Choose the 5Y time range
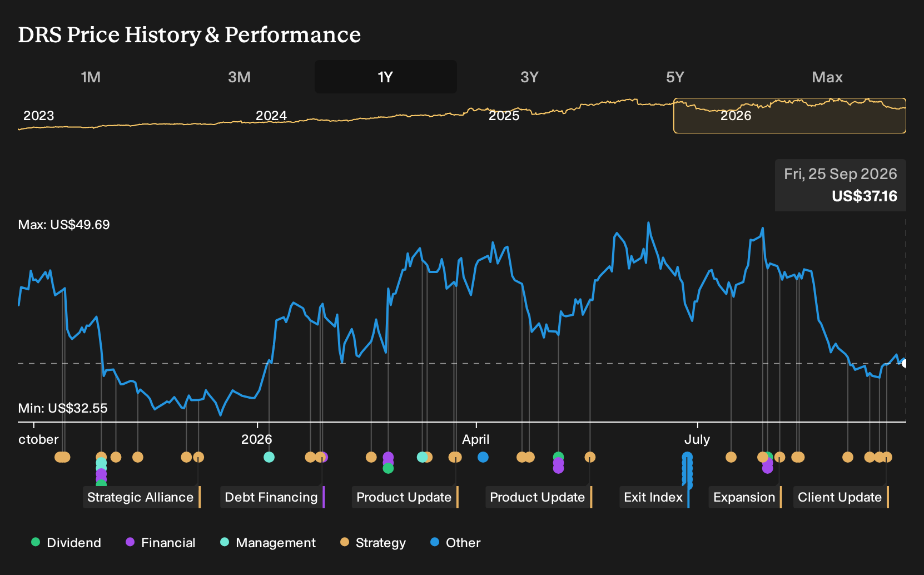 (x=675, y=77)
